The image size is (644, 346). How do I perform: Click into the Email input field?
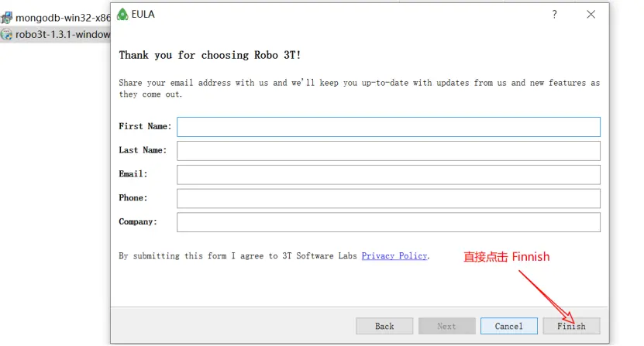click(x=388, y=174)
